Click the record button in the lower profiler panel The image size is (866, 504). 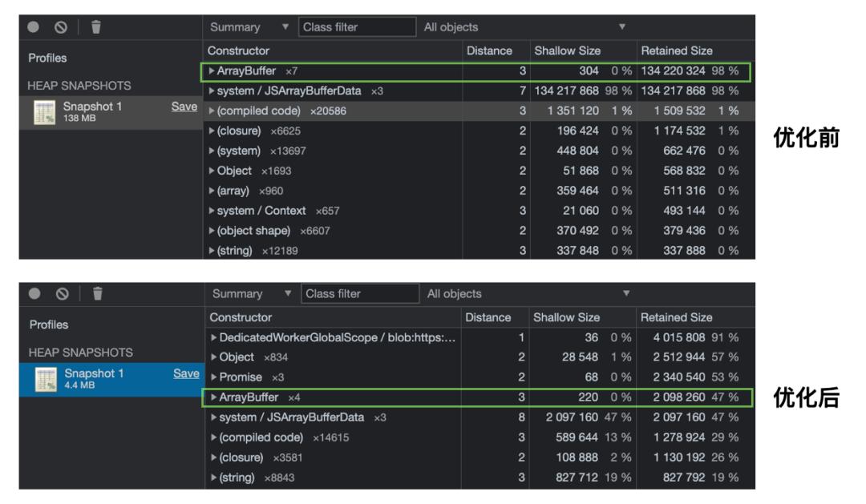coord(33,294)
